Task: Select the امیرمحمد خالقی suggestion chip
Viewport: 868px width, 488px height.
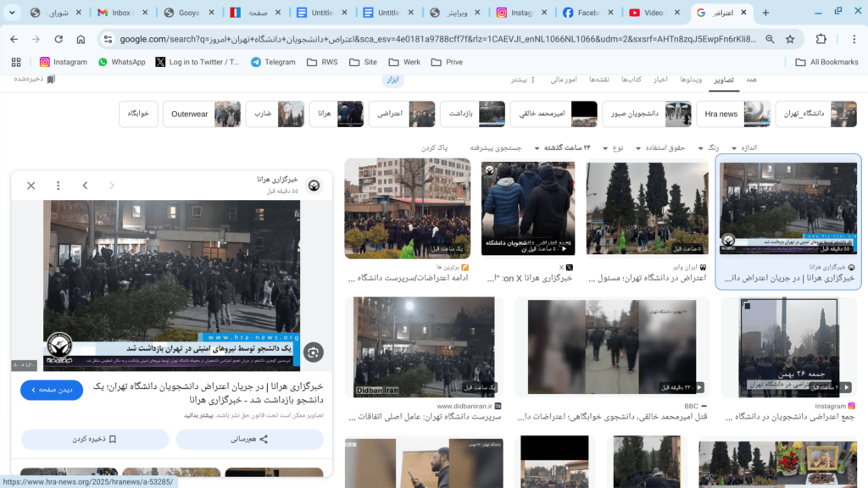Action: tap(554, 114)
